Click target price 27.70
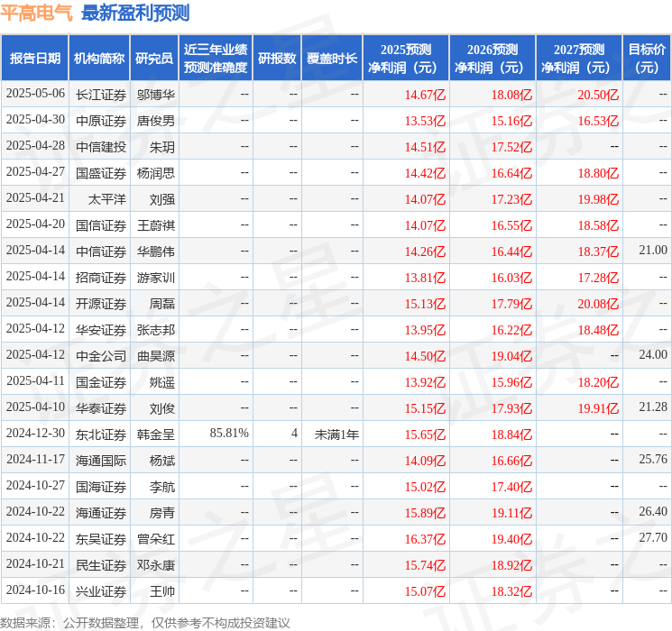 click(653, 537)
